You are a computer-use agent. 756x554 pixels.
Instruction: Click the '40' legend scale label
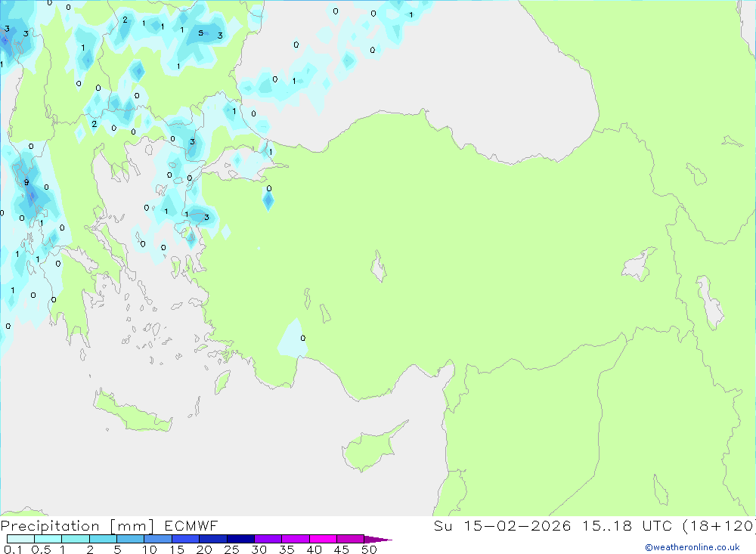[314, 549]
